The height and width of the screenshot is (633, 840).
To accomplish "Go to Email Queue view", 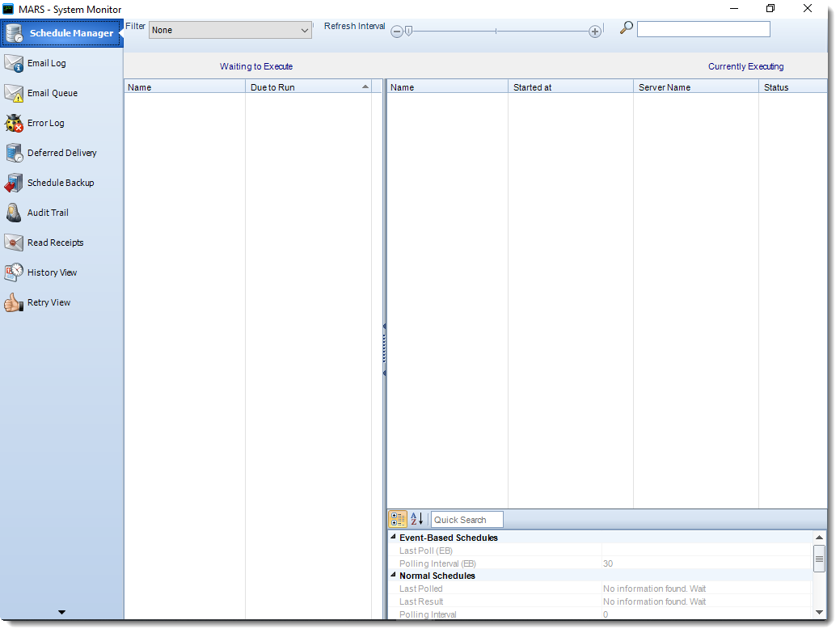I will [53, 93].
